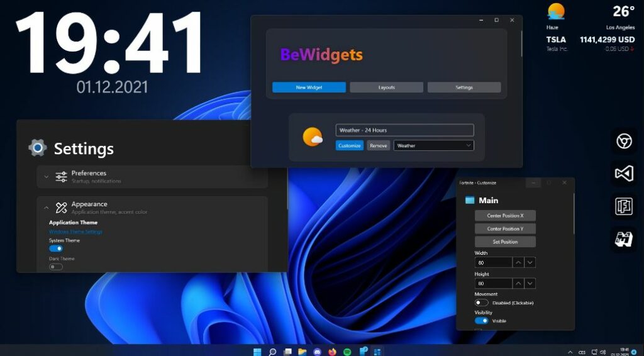Click the 26° temperature reading
Viewport: 644px width, 356px height.
[623, 11]
